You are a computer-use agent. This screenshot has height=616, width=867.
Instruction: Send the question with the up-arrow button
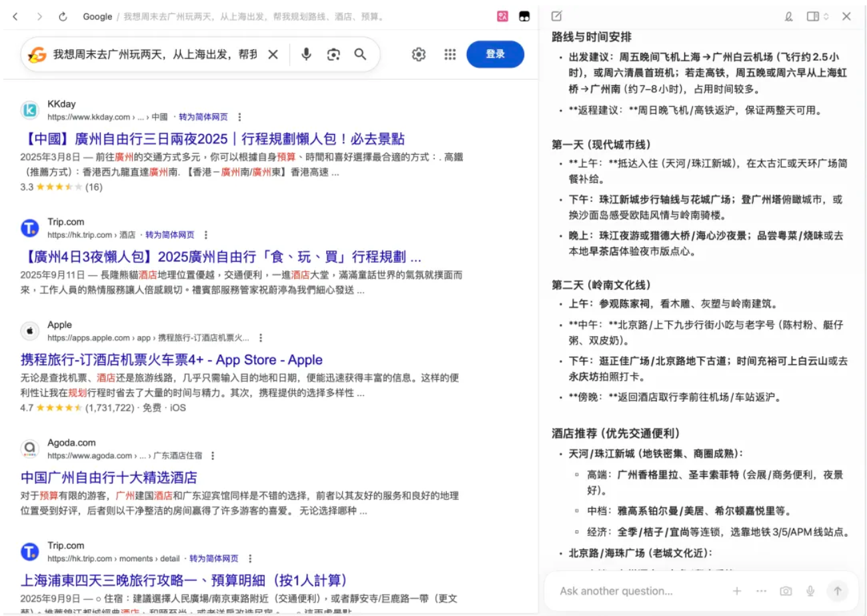pos(837,591)
